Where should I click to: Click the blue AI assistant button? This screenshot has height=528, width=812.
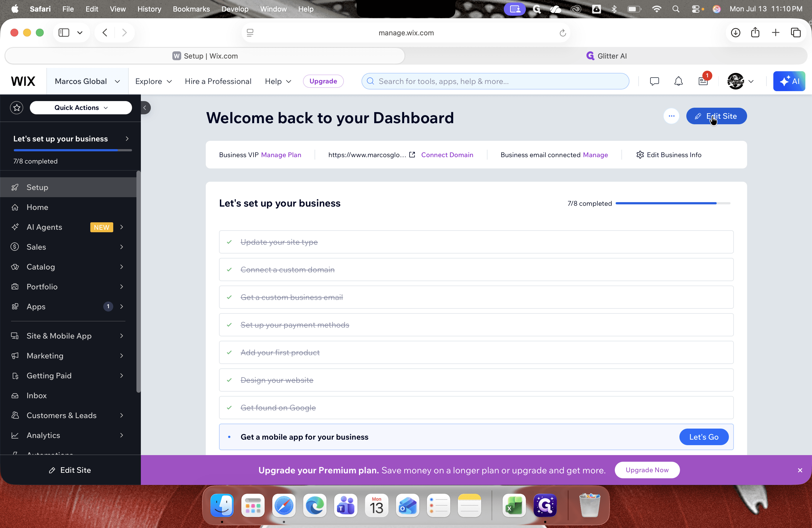point(789,81)
